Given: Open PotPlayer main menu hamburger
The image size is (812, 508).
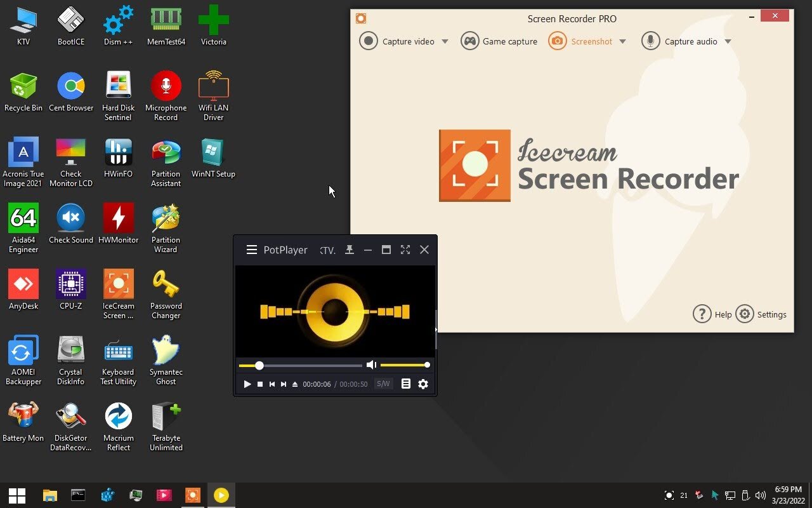Looking at the screenshot, I should click(x=251, y=250).
